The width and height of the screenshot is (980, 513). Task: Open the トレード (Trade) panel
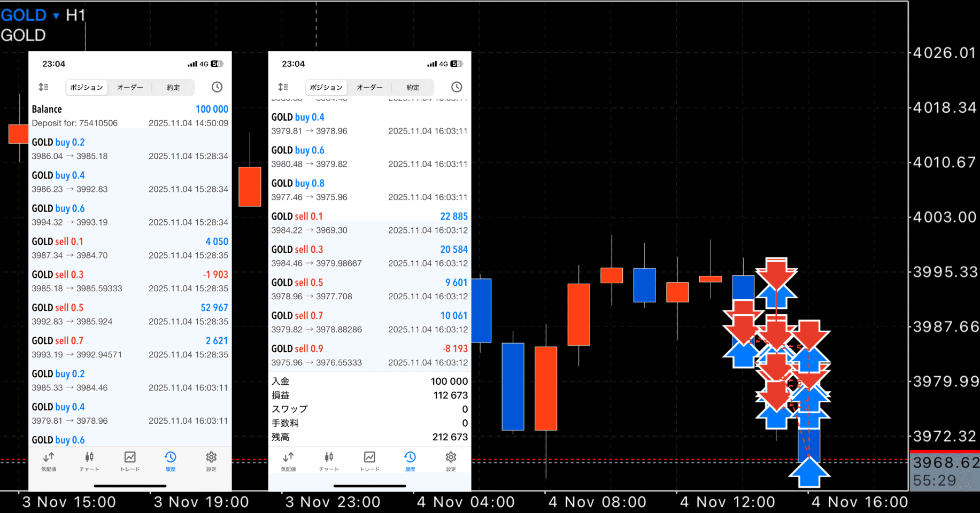pyautogui.click(x=129, y=462)
